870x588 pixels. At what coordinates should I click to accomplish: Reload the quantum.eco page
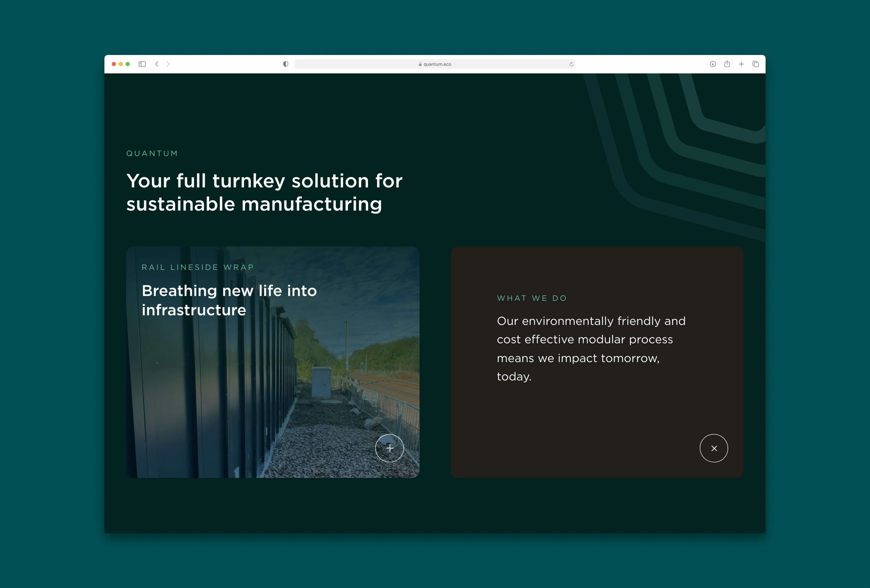[571, 64]
